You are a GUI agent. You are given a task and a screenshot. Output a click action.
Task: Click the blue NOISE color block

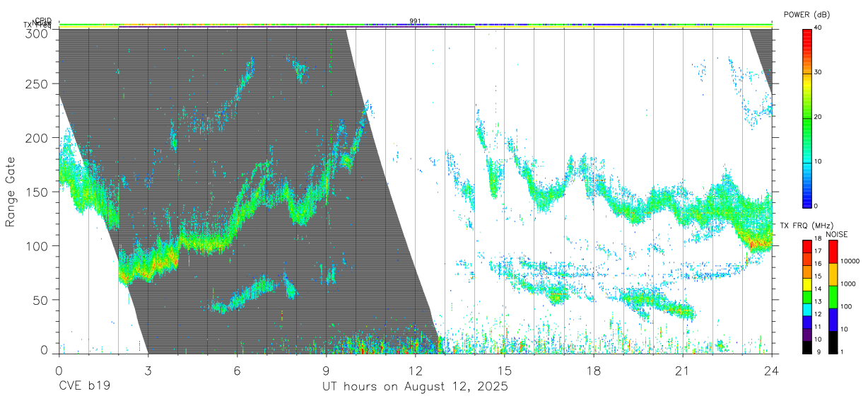pos(833,320)
